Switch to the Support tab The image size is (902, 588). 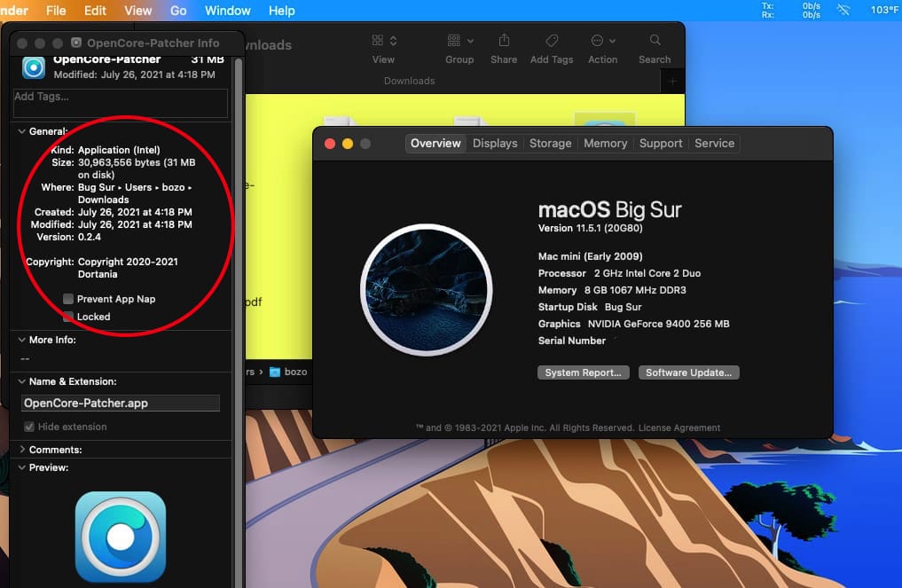[661, 144]
